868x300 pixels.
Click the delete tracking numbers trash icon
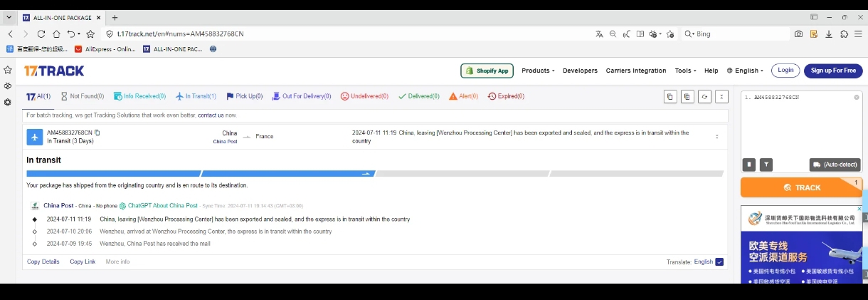pyautogui.click(x=748, y=165)
